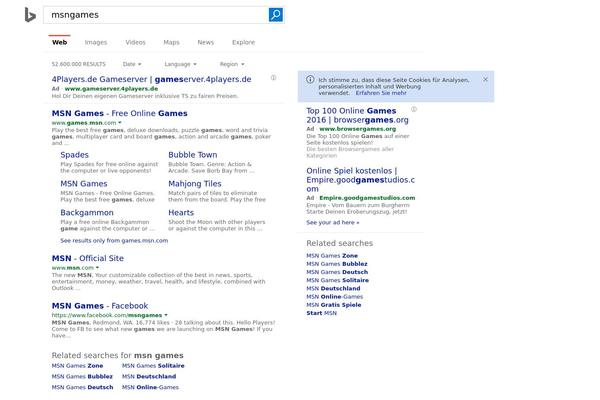Open the Language filter dropdown
600x400 pixels.
point(180,64)
